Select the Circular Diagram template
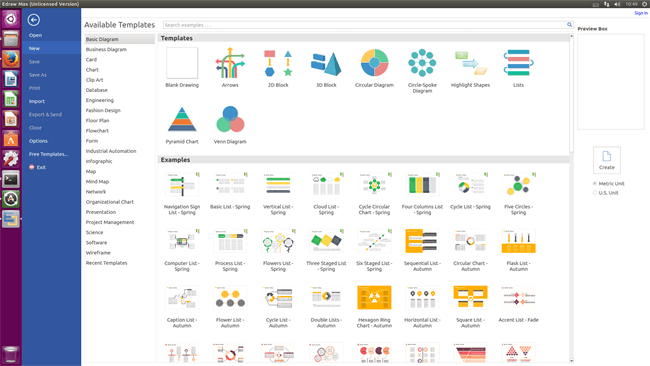The width and height of the screenshot is (650, 366). 374,63
